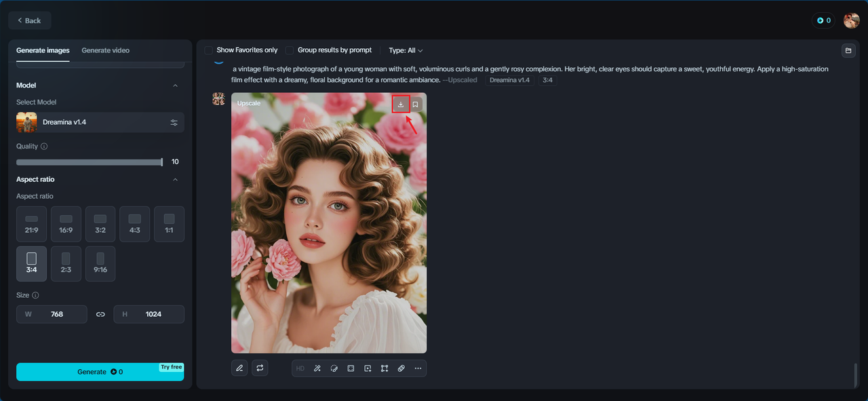This screenshot has height=401, width=868.
Task: Bookmark the generated portrait image
Action: tap(415, 104)
